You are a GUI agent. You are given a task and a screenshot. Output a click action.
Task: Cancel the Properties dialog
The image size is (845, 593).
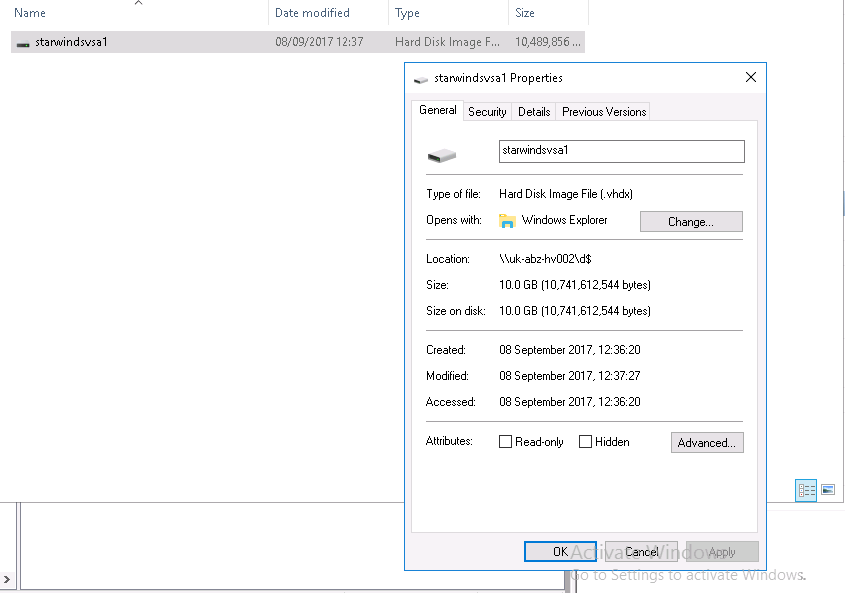point(641,551)
